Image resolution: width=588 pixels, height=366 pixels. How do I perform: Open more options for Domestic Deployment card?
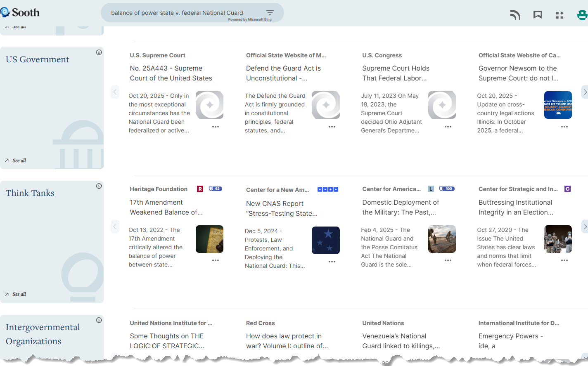[x=448, y=260]
